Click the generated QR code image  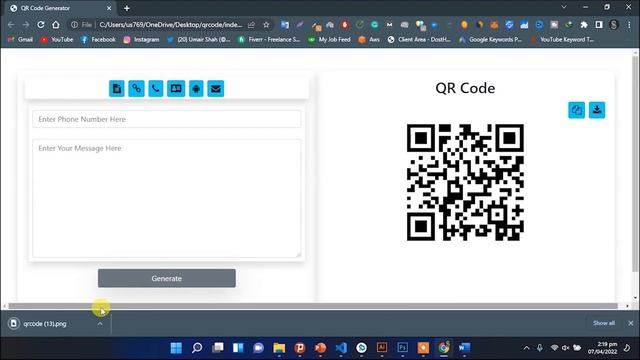tap(465, 182)
